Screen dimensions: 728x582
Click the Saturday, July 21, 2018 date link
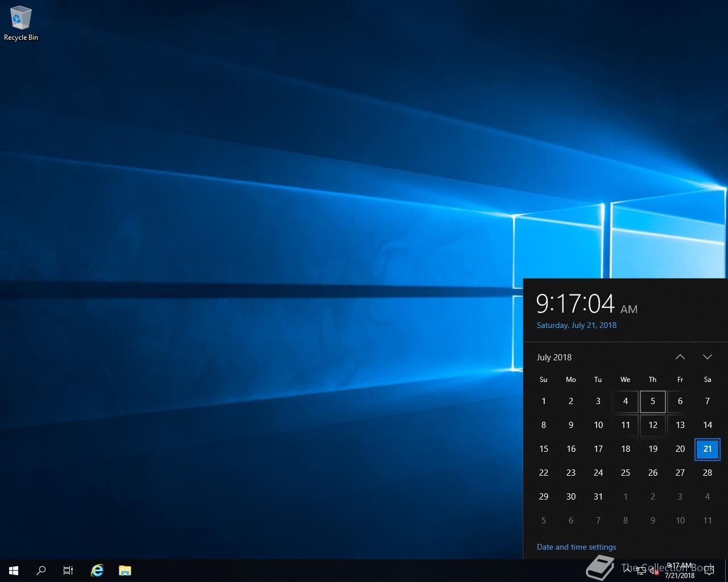(x=576, y=325)
